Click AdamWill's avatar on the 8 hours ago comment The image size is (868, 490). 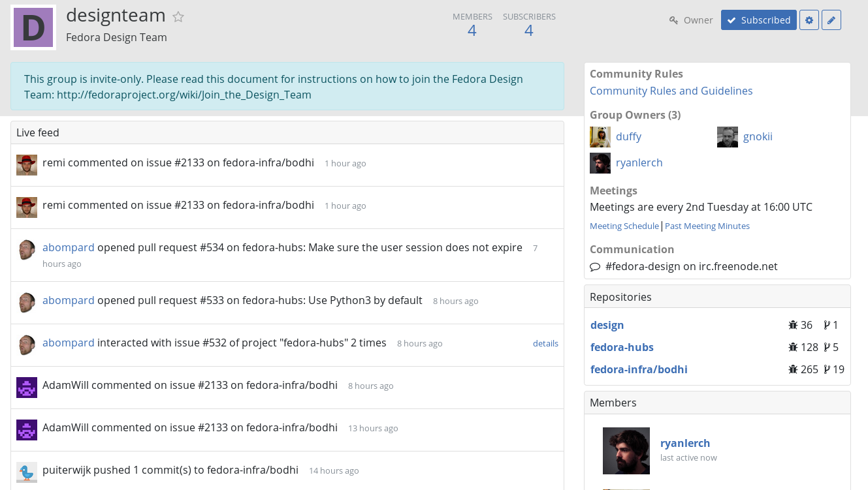pos(27,388)
